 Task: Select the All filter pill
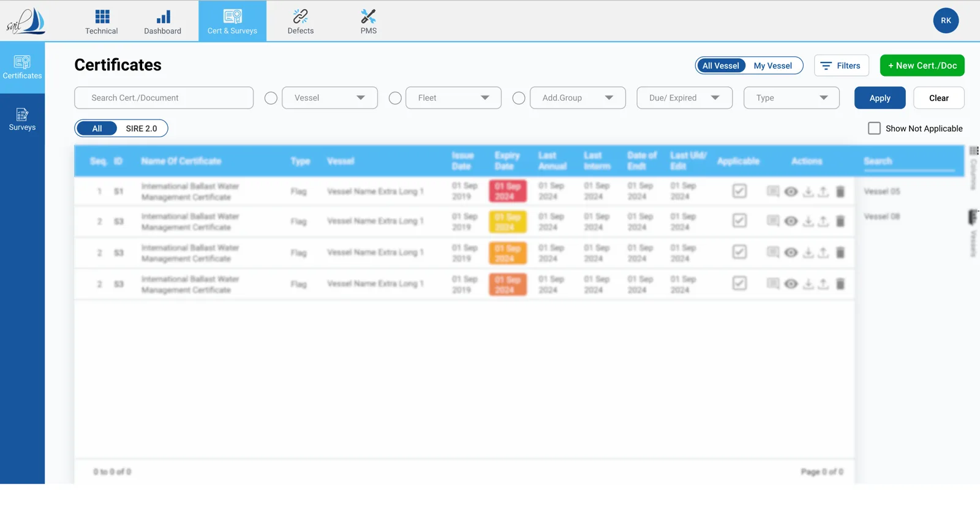(x=97, y=128)
